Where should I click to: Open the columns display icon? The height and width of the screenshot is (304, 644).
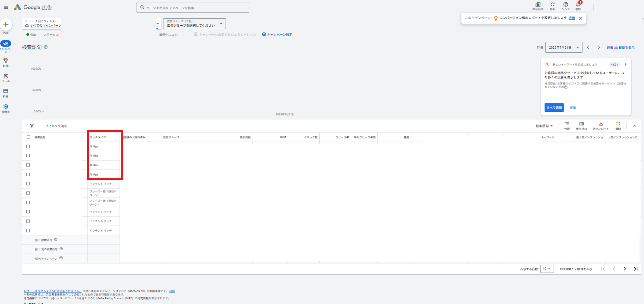click(581, 124)
